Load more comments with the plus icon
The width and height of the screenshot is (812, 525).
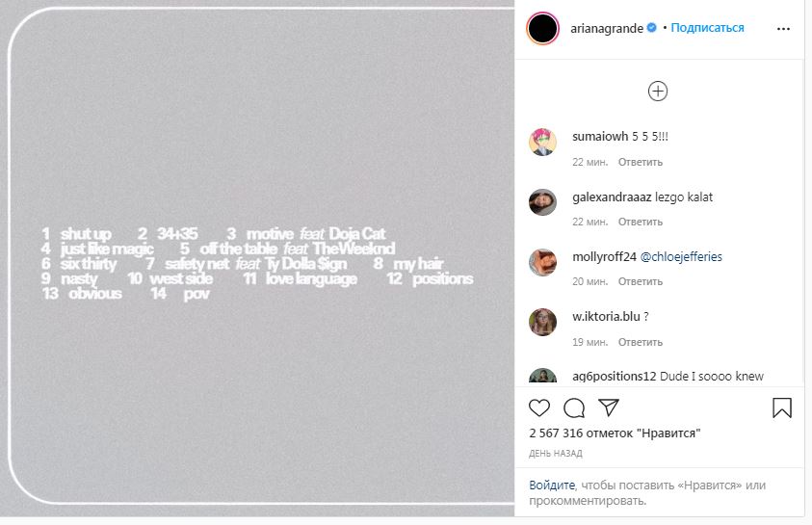[x=658, y=92]
